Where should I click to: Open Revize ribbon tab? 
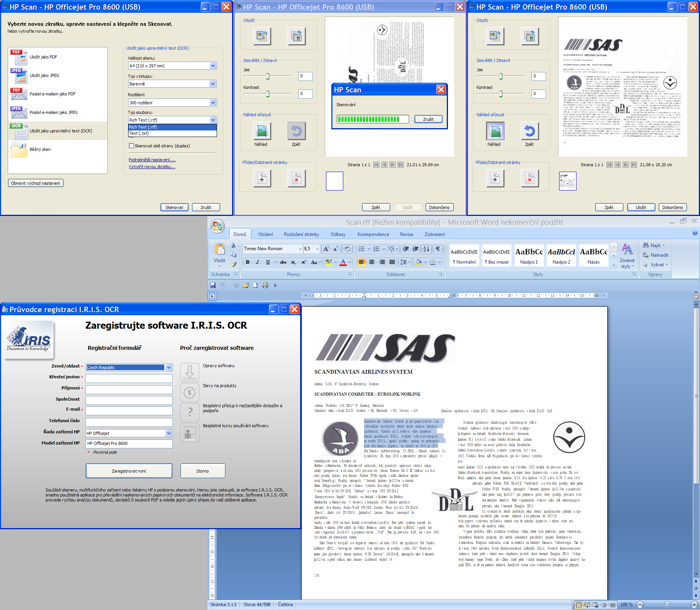coord(406,234)
